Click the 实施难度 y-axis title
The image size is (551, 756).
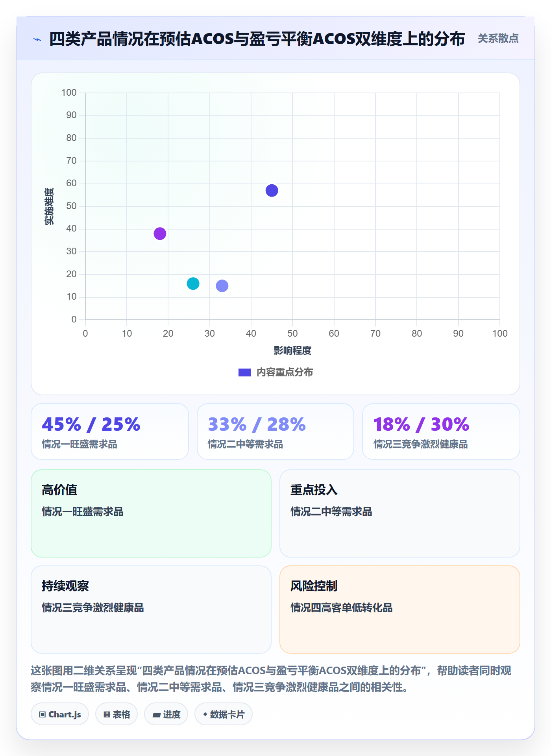[x=49, y=206]
